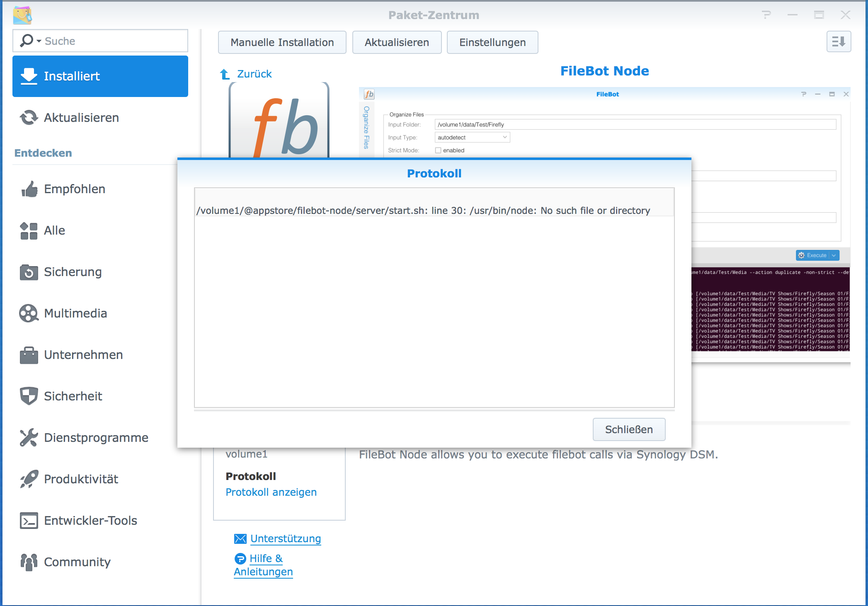The height and width of the screenshot is (606, 868).
Task: Click the Hilfe chat bubble icon
Action: [240, 559]
